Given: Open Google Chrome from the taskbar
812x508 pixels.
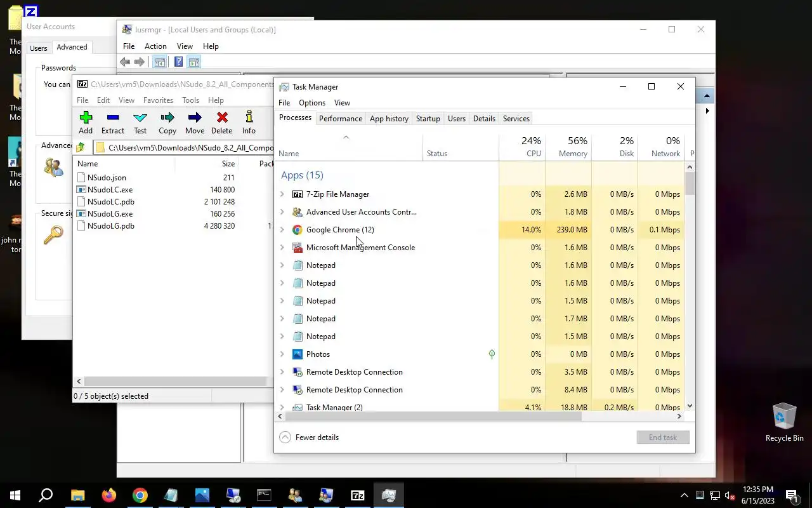Looking at the screenshot, I should 140,495.
